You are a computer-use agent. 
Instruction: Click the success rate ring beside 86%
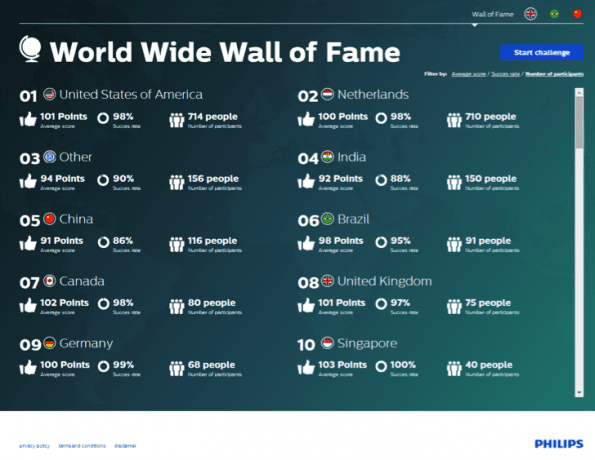103,242
